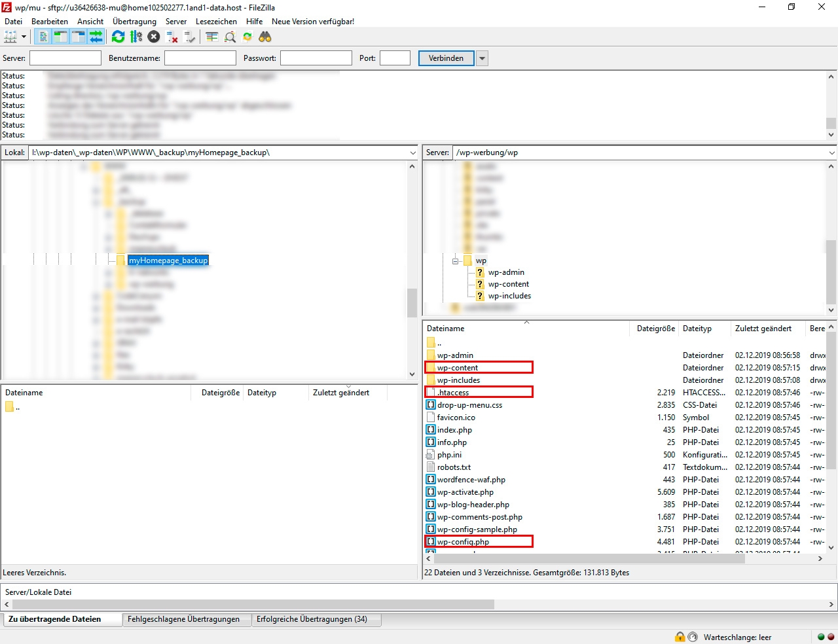The image size is (838, 644).
Task: Open the Datei menu
Action: 13,22
